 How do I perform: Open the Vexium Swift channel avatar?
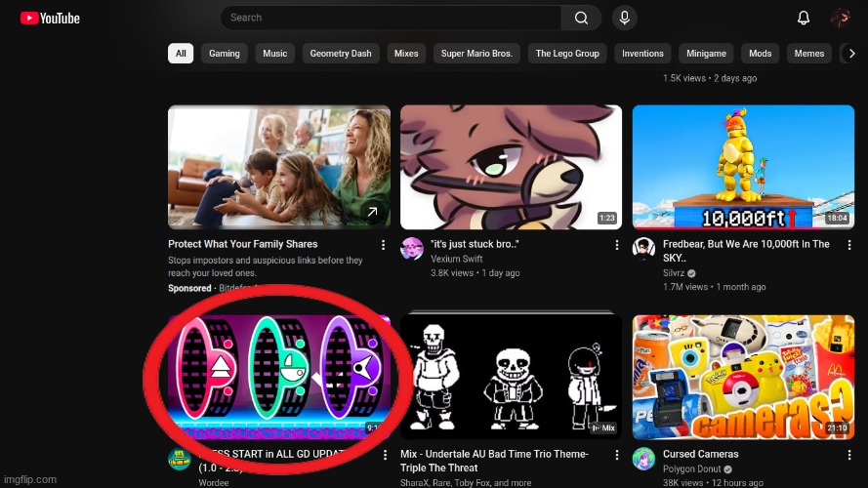pyautogui.click(x=412, y=249)
